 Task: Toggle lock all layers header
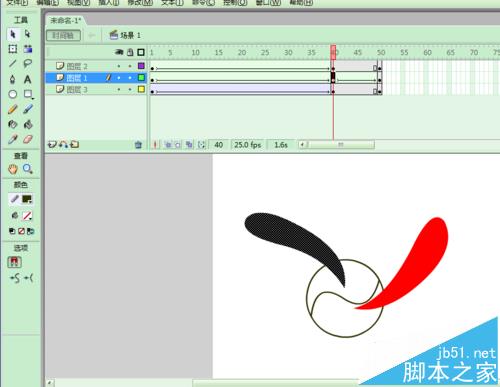click(x=130, y=52)
